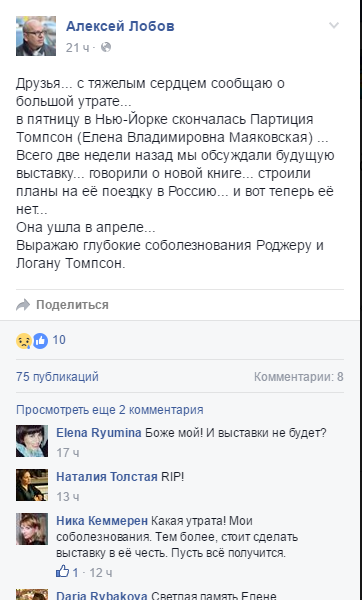Open Elena Ryumina's profile link
Image resolution: width=362 pixels, height=600 pixels.
click(x=99, y=433)
